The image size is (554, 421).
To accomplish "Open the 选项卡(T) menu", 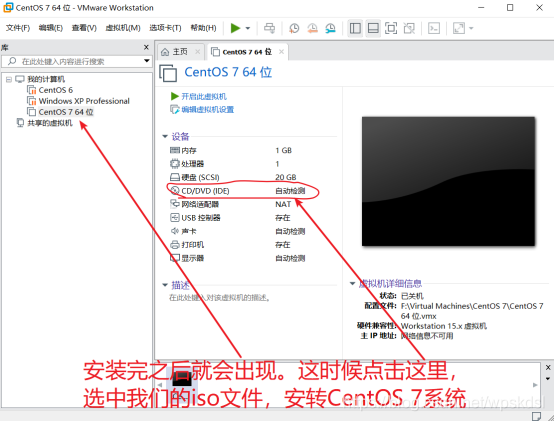I will 165,28.
